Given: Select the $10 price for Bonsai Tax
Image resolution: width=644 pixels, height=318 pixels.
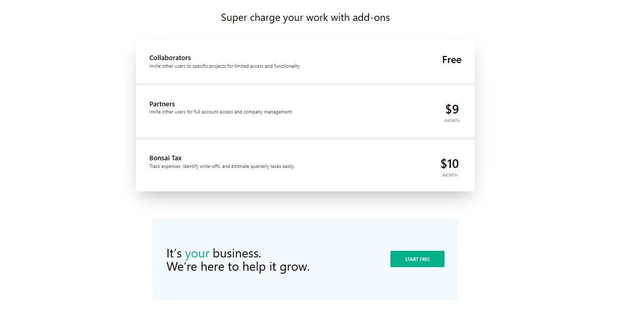Looking at the screenshot, I should pyautogui.click(x=450, y=164).
